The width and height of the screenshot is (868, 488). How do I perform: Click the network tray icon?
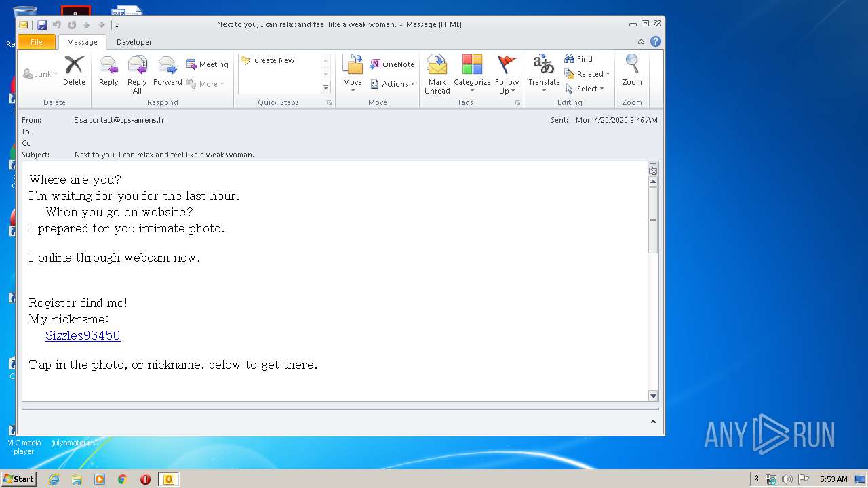click(771, 479)
